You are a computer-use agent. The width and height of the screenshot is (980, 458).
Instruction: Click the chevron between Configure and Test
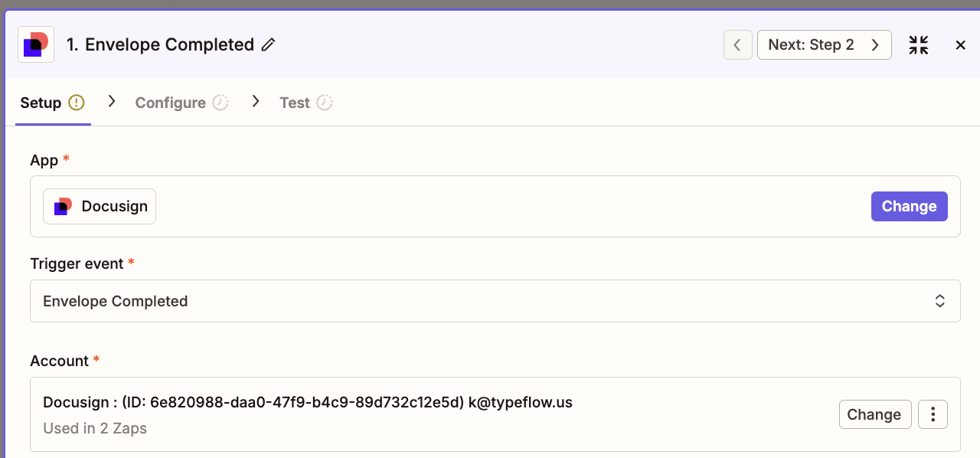tap(256, 101)
